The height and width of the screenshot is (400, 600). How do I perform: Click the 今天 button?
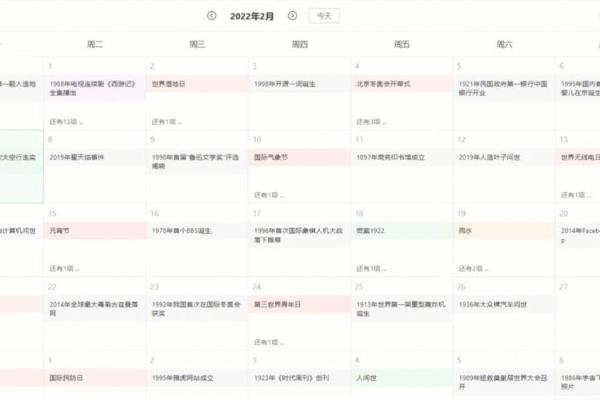[324, 16]
